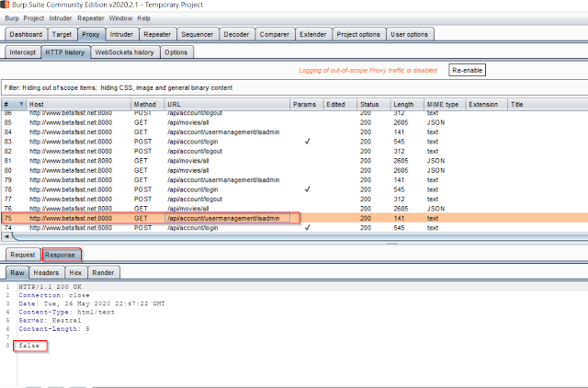588x388 pixels.
Task: Select history row 82 POST logout
Action: coord(294,151)
